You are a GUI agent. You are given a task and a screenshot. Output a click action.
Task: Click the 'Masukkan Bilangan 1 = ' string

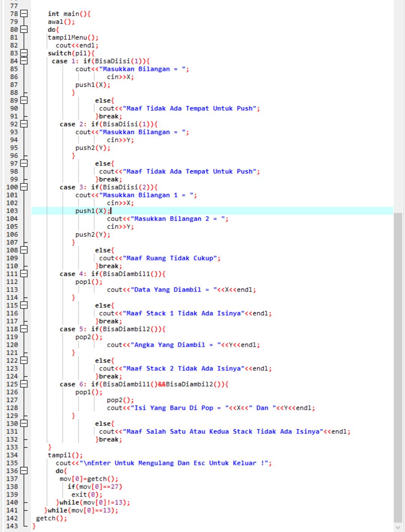point(146,195)
